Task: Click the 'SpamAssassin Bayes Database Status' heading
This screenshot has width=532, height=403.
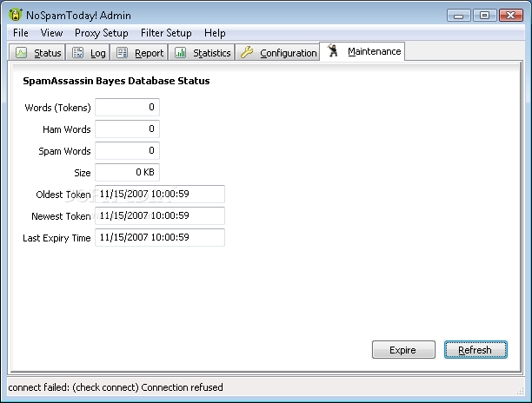Action: [116, 81]
